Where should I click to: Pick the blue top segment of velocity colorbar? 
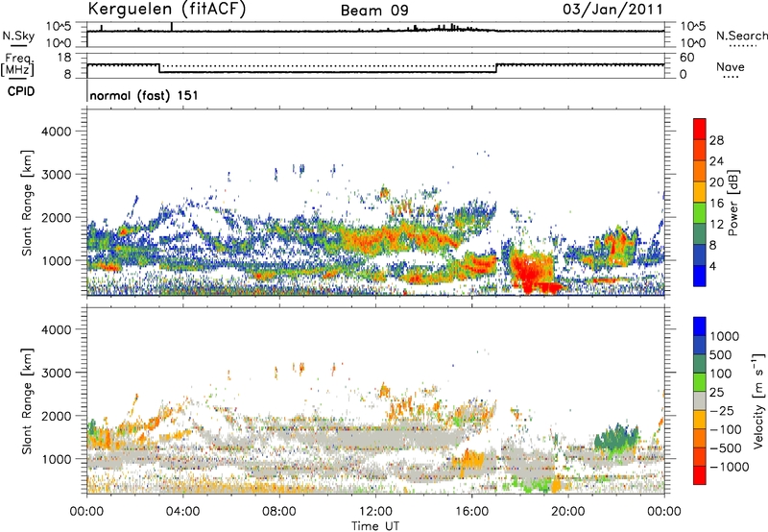[700, 326]
